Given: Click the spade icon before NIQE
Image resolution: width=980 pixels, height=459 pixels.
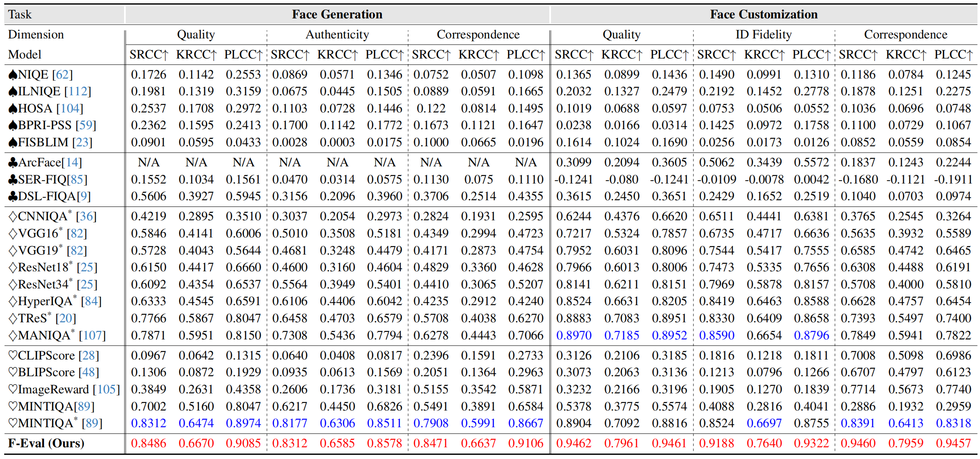Looking at the screenshot, I should [13, 75].
